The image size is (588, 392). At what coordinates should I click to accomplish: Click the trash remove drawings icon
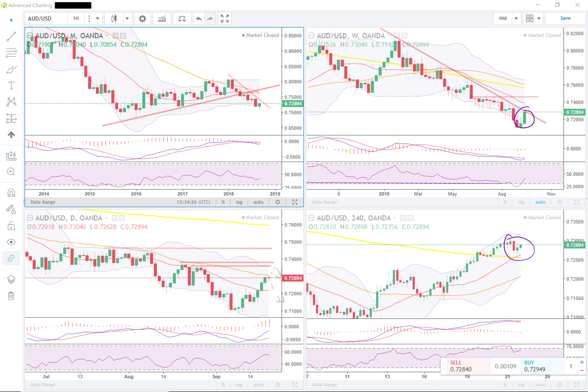pyautogui.click(x=11, y=296)
